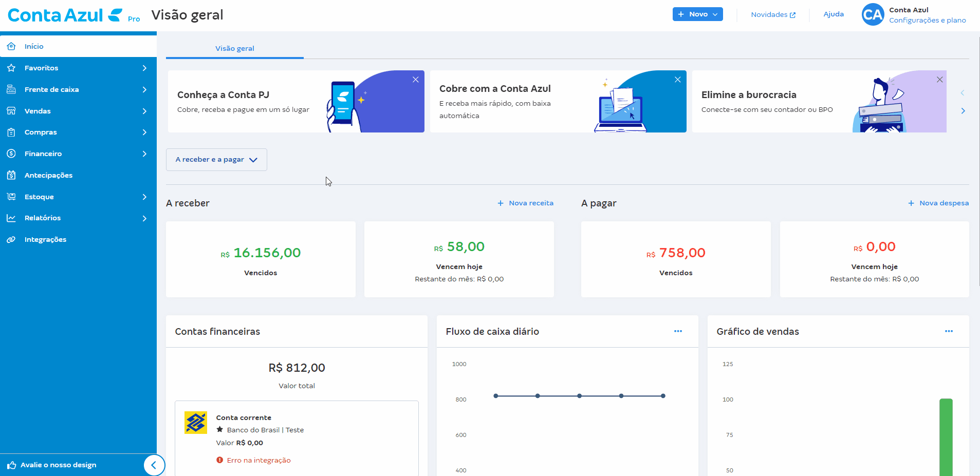Click Avalie o nosso design link
The width and height of the screenshot is (980, 476).
[x=59, y=465]
